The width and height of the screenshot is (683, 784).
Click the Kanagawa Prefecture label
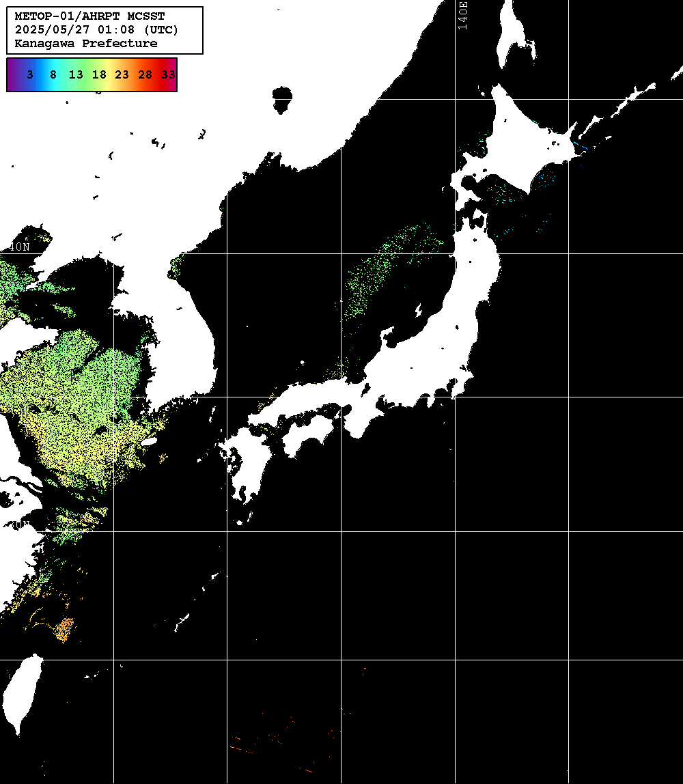coord(86,44)
